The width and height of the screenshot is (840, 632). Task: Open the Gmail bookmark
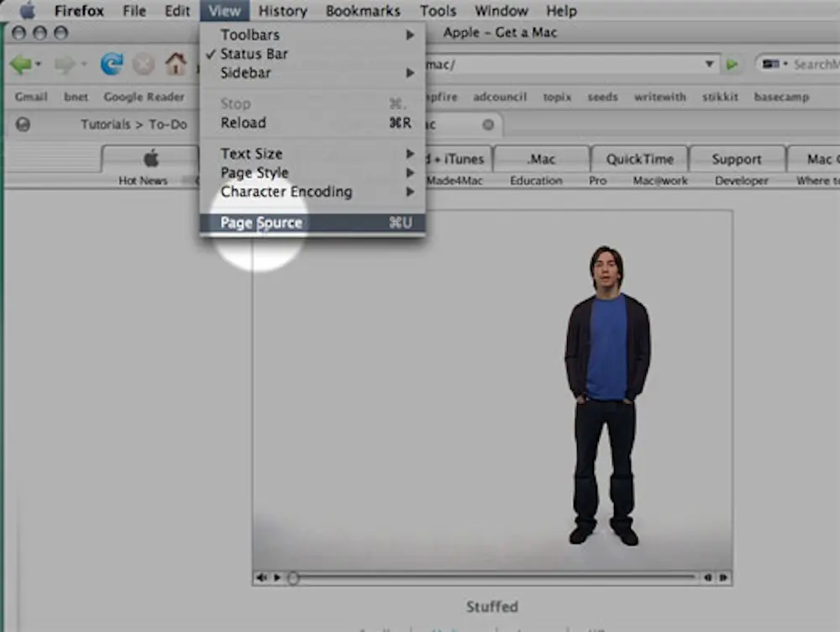(30, 97)
